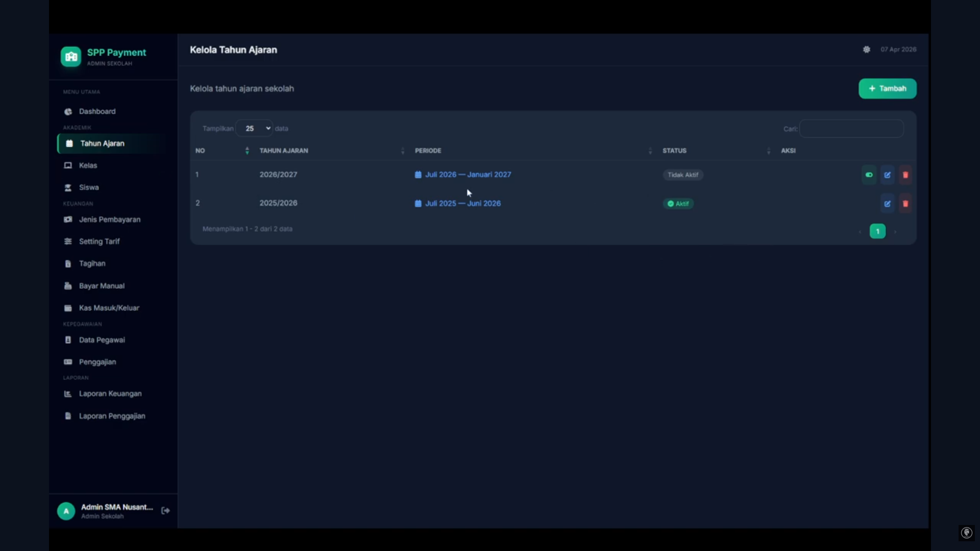Image resolution: width=980 pixels, height=551 pixels.
Task: Open Laporan Keuangan report
Action: pos(110,394)
